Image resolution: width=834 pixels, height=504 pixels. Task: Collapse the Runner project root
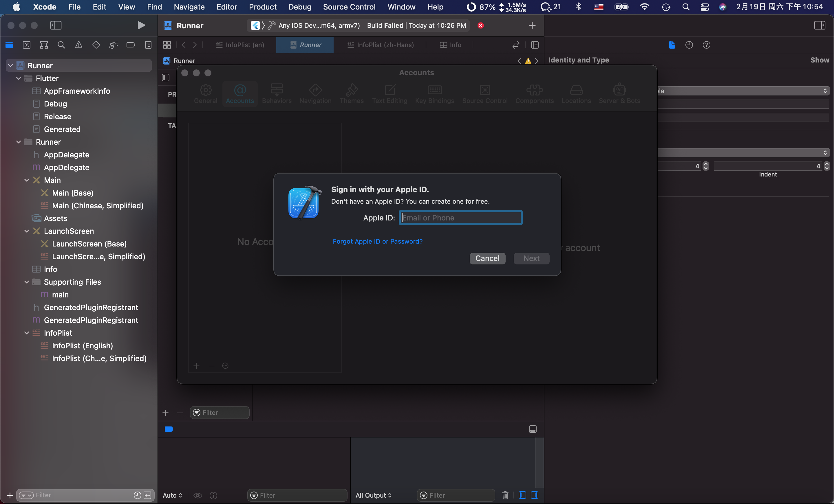(x=10, y=66)
